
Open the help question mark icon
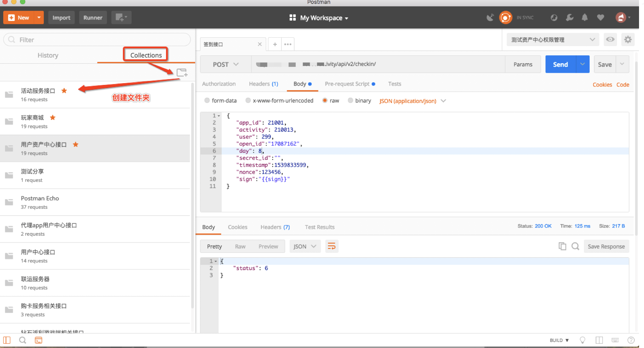click(631, 340)
